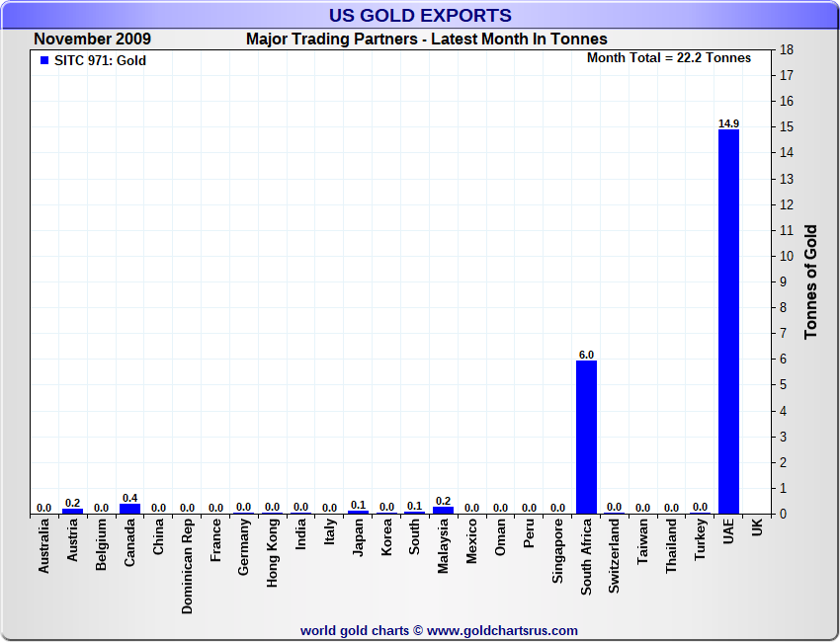840x642 pixels.
Task: Click the 'Tonnes of Gold' y-axis title
Action: tap(810, 281)
